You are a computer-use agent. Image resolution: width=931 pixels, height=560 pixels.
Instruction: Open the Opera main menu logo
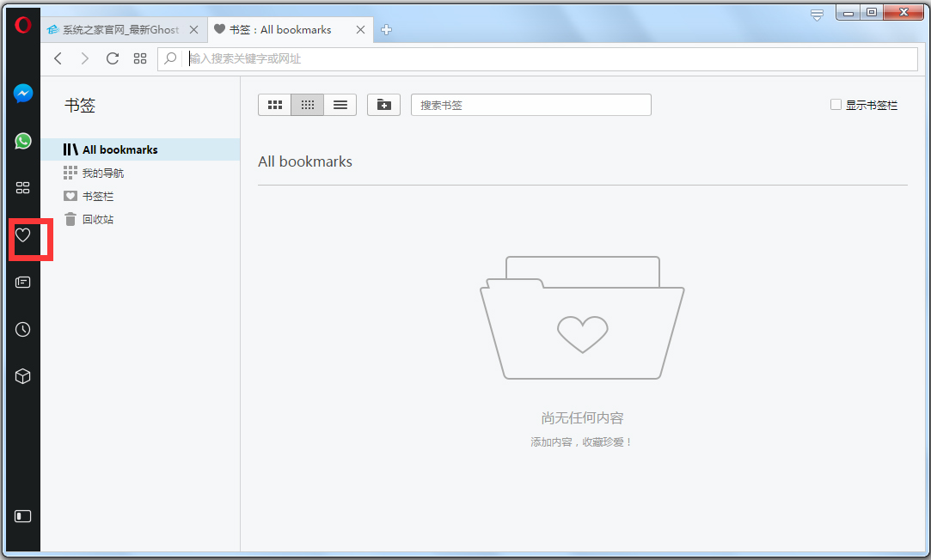(x=22, y=25)
